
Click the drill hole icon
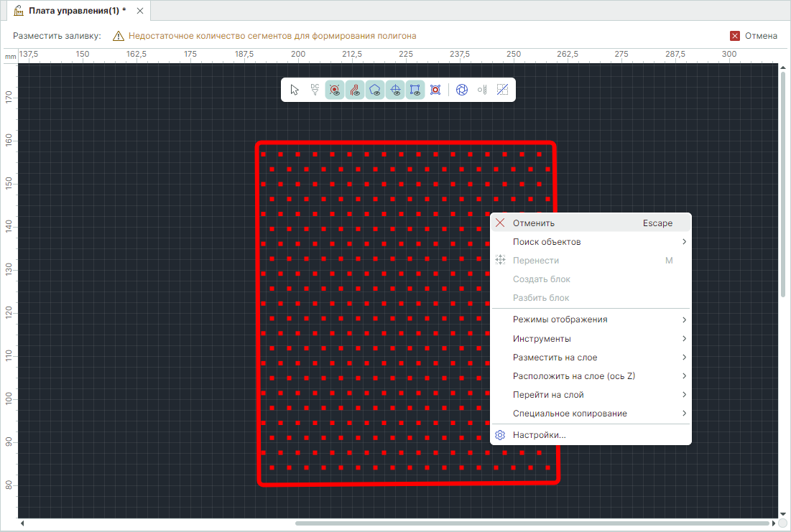click(x=482, y=90)
